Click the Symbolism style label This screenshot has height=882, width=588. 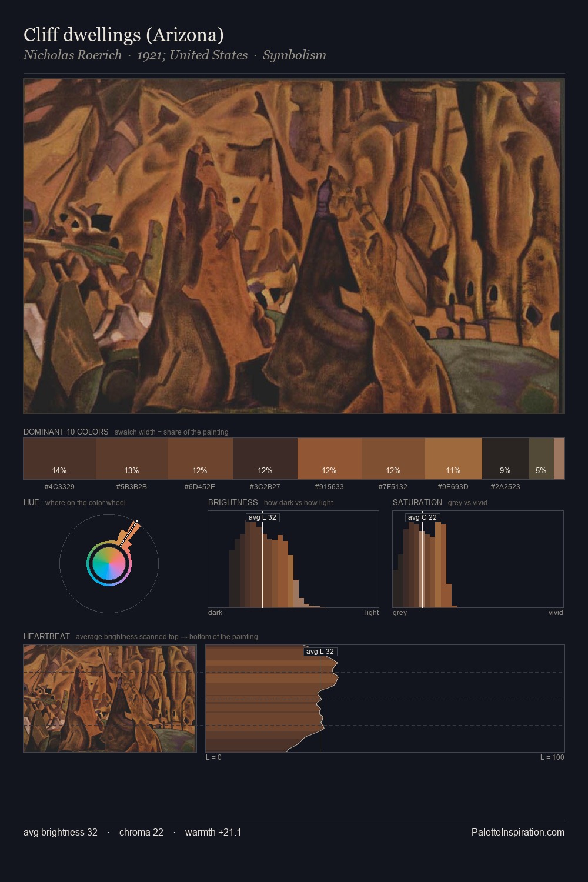point(294,55)
